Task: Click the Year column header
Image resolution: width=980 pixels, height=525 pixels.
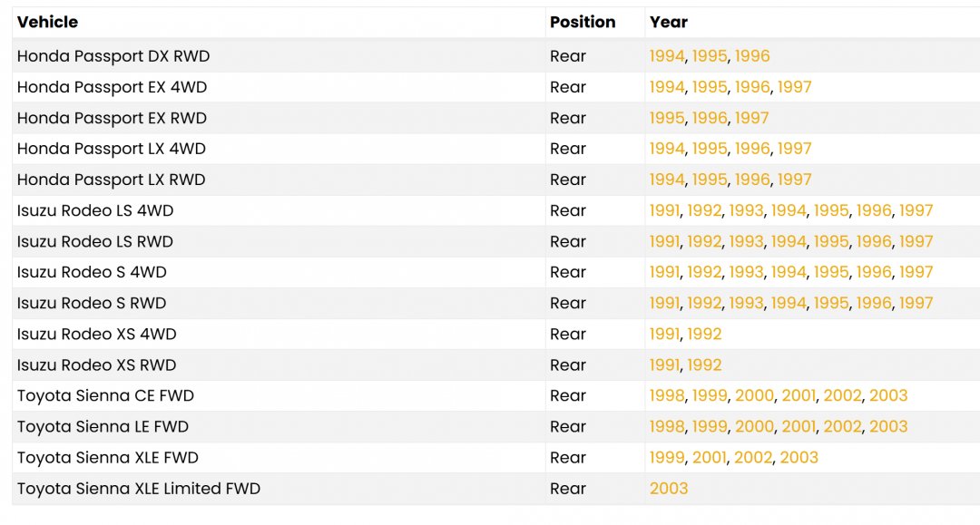Action: coord(669,22)
